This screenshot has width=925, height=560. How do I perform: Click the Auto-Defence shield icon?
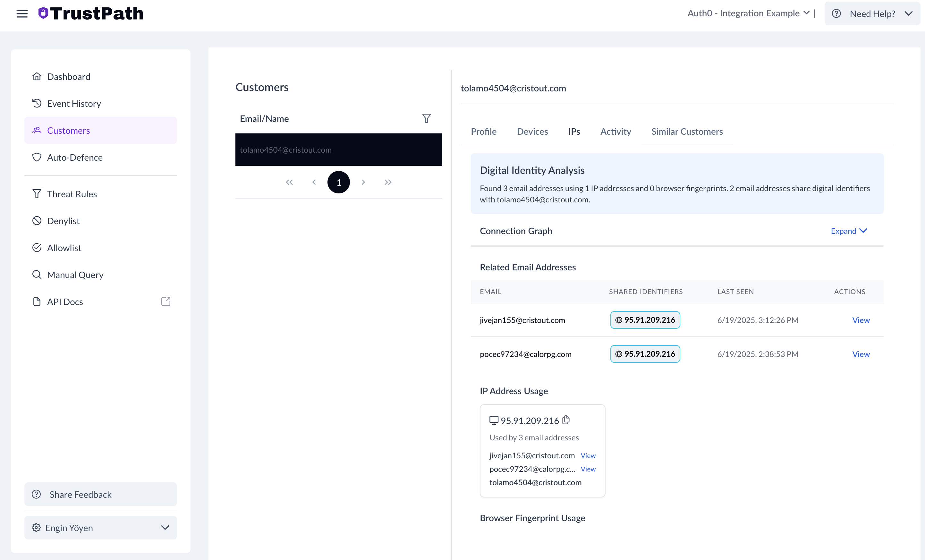pos(37,157)
